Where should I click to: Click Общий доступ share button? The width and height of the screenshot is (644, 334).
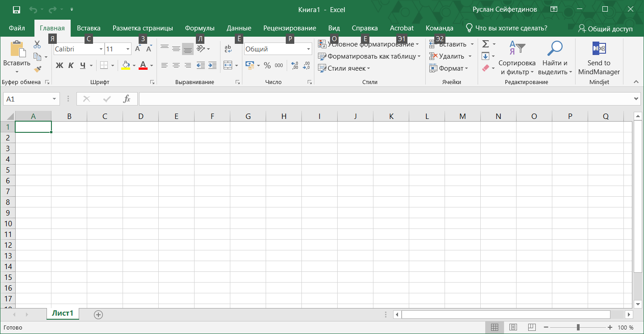[606, 28]
